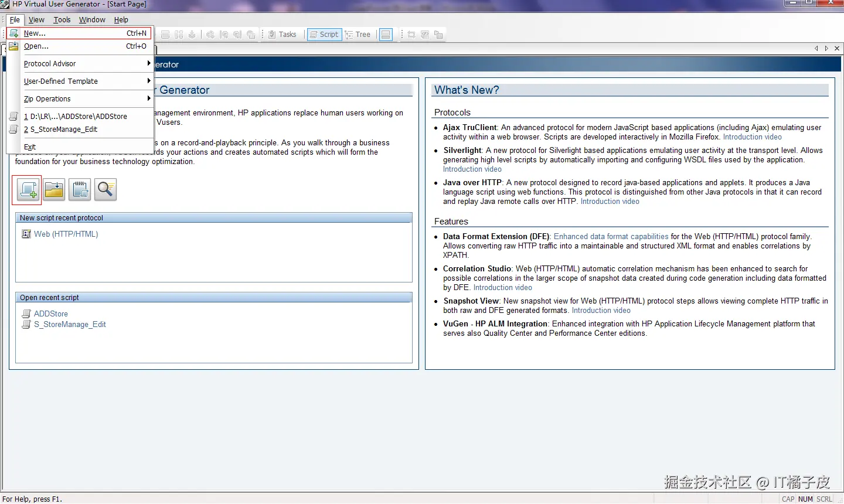The image size is (844, 504).
Task: Select Protocol Advisor menu entry
Action: coord(80,64)
